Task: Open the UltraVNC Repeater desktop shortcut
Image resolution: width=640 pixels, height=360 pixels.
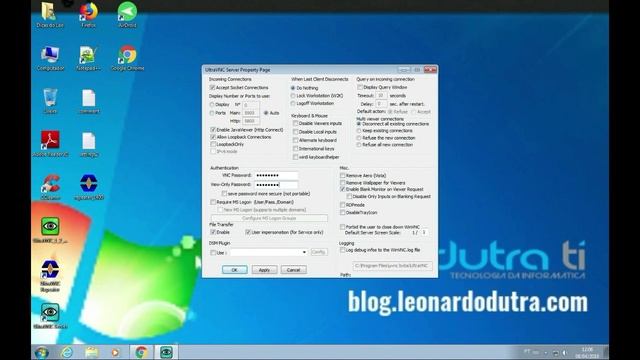Action: (50, 276)
